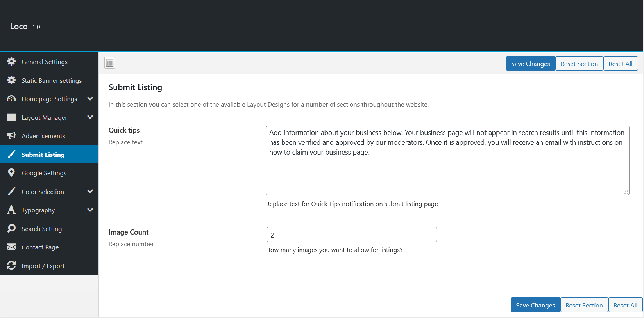Expand the Homepage Settings submenu arrow
The width and height of the screenshot is (644, 318).
(90, 99)
